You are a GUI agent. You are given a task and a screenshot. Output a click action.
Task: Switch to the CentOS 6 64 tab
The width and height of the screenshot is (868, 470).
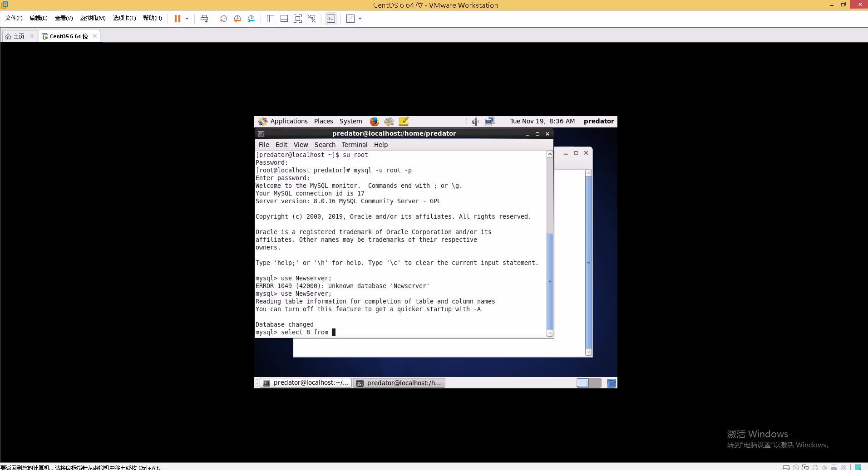(x=67, y=36)
